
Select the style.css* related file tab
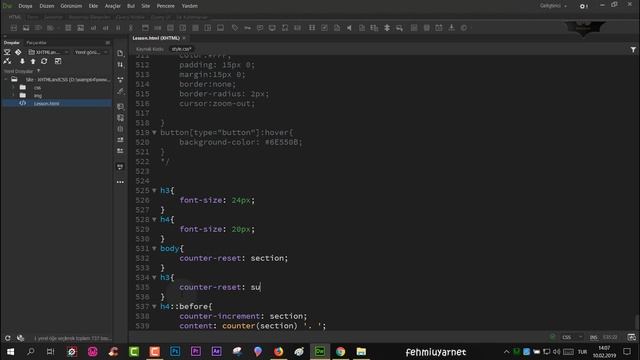pyautogui.click(x=182, y=49)
